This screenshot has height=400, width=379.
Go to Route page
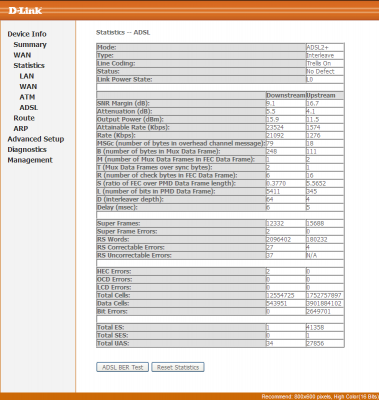(24, 118)
